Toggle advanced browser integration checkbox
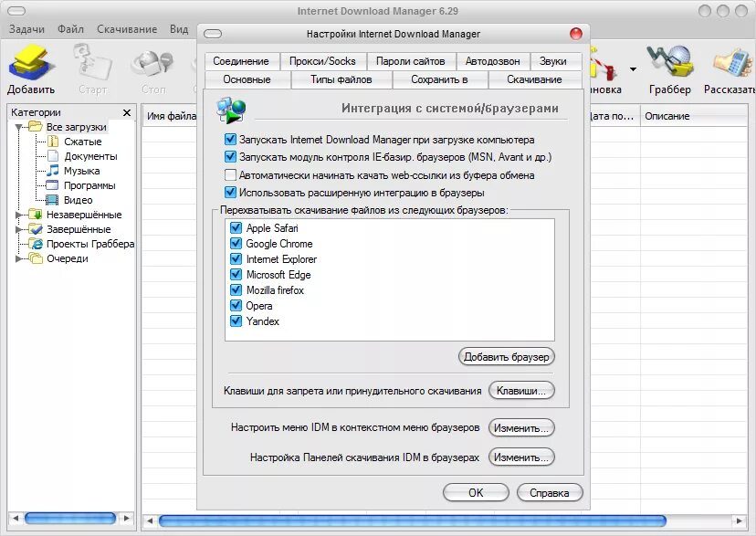 click(230, 193)
